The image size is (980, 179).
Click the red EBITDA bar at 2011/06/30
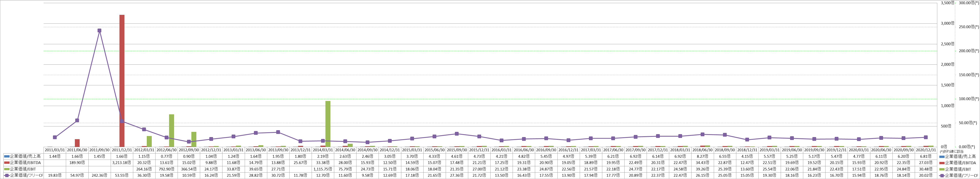[x=77, y=143]
